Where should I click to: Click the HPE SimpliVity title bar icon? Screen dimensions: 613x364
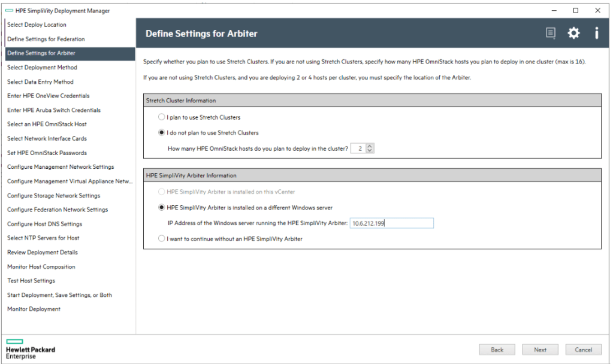(x=8, y=10)
